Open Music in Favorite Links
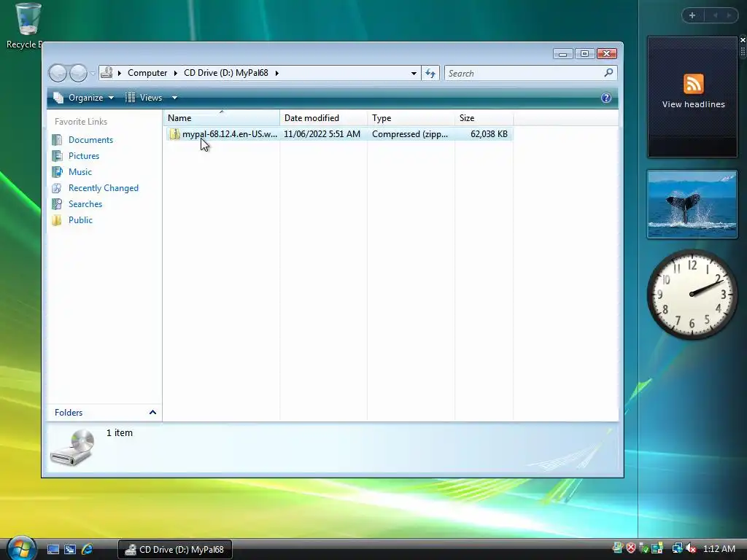Screen dimensions: 747x560 (80, 172)
